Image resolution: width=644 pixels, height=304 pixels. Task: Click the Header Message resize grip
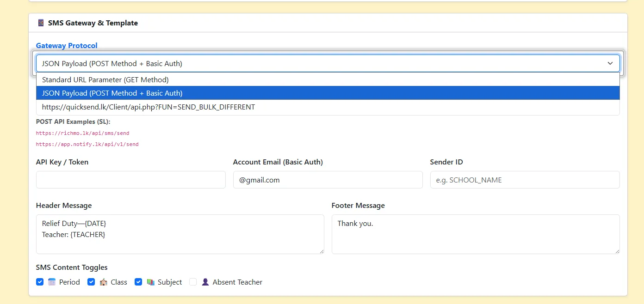click(322, 251)
